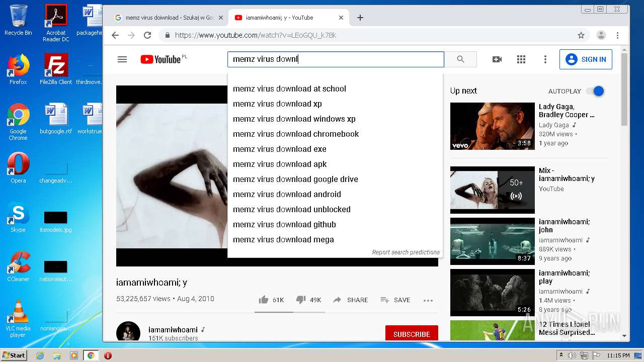Save the video to a playlist
Screen dimensions: 644x362
tap(395, 300)
